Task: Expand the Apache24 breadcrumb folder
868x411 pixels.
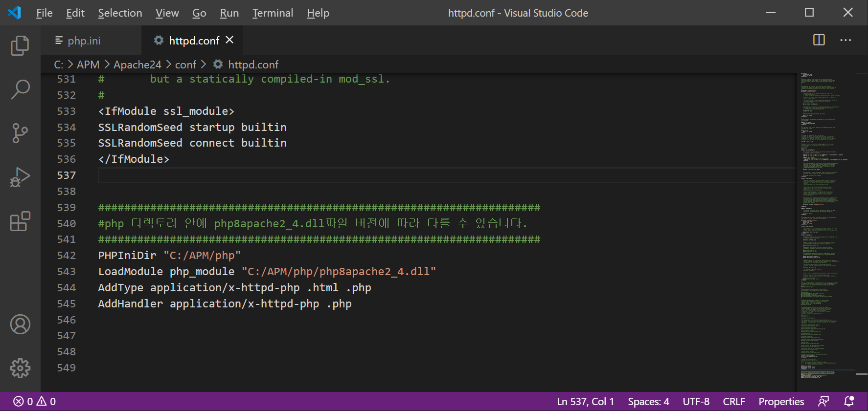Action: click(x=137, y=65)
